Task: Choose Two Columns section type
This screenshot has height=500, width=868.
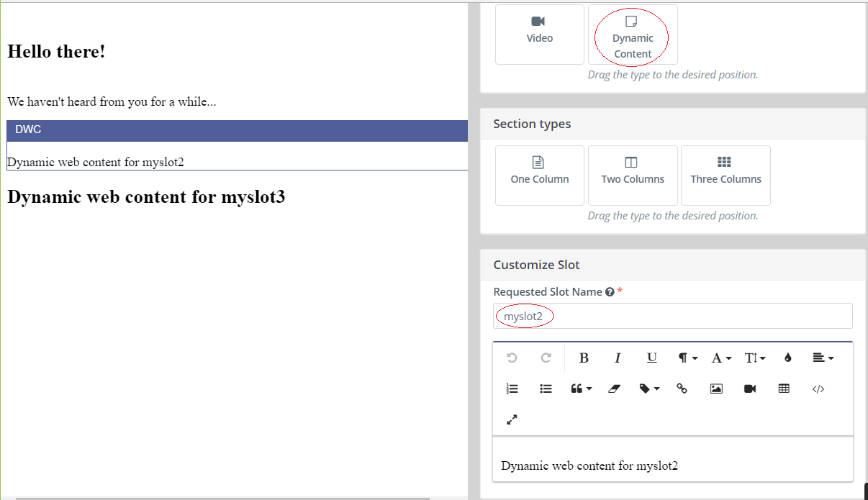Action: (633, 175)
